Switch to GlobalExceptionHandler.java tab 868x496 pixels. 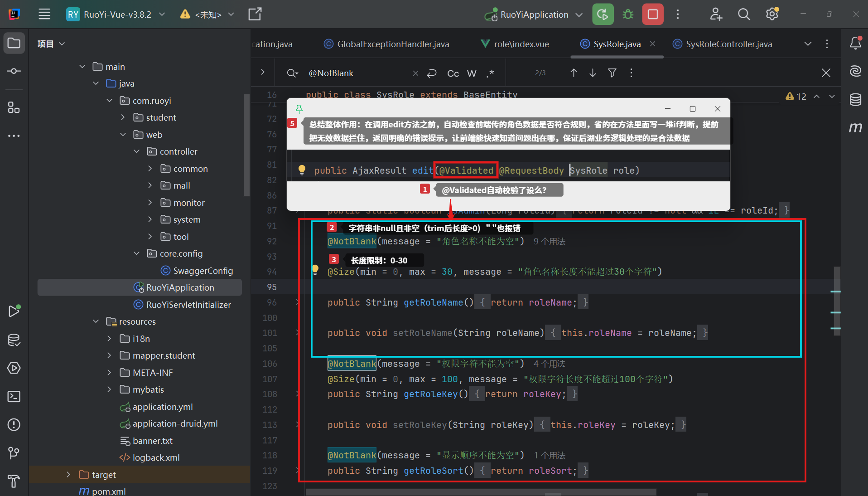pos(386,44)
